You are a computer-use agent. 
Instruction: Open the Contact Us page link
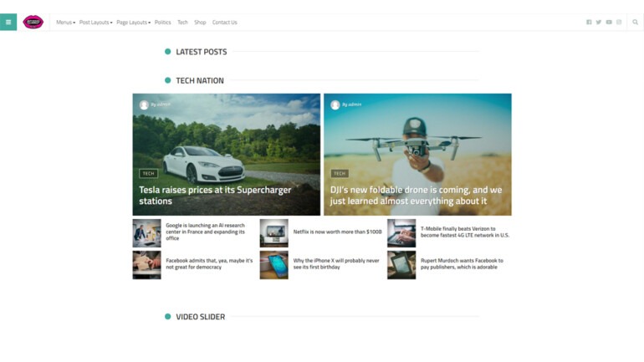point(224,23)
